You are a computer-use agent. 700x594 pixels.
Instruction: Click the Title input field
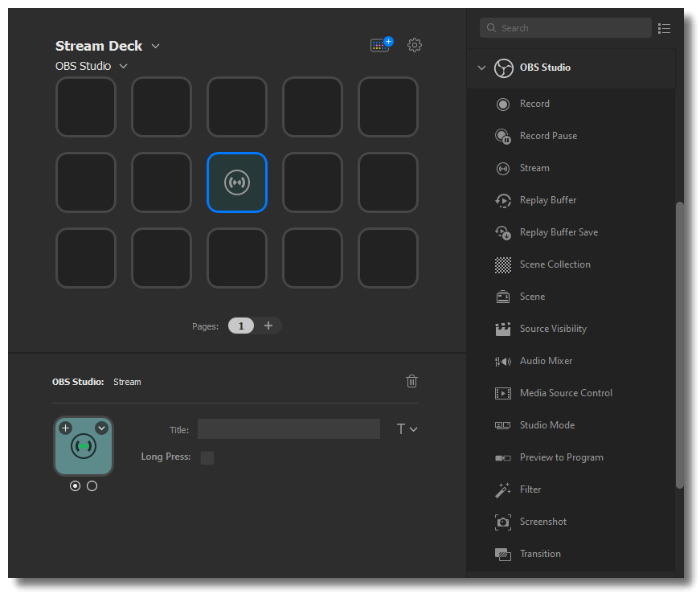289,428
